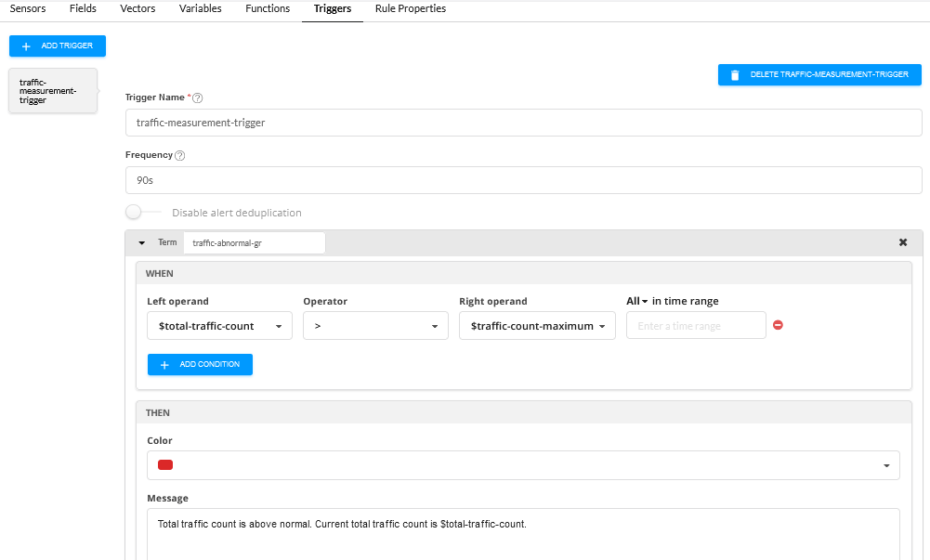The height and width of the screenshot is (560, 930).
Task: Click the Add Trigger button
Action: tap(58, 46)
